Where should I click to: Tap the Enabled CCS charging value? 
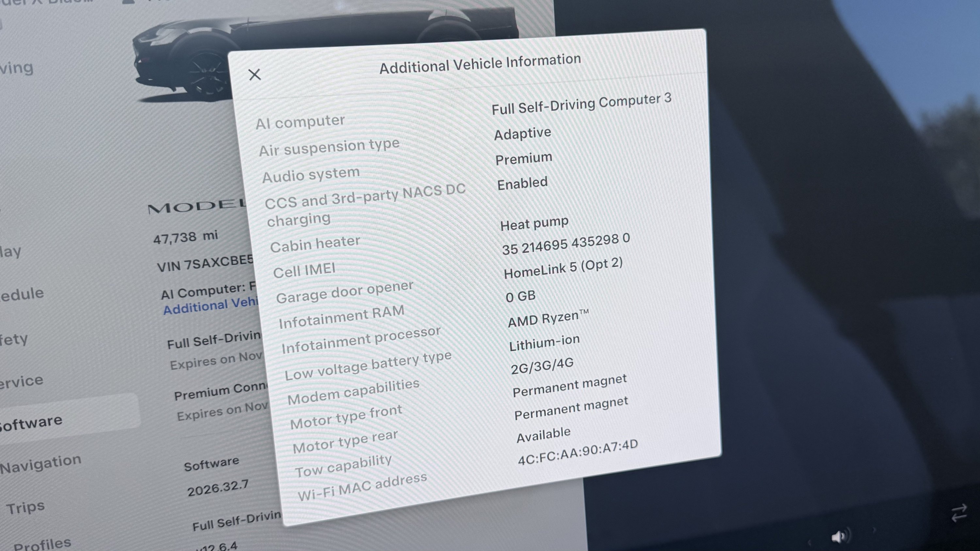(x=522, y=184)
